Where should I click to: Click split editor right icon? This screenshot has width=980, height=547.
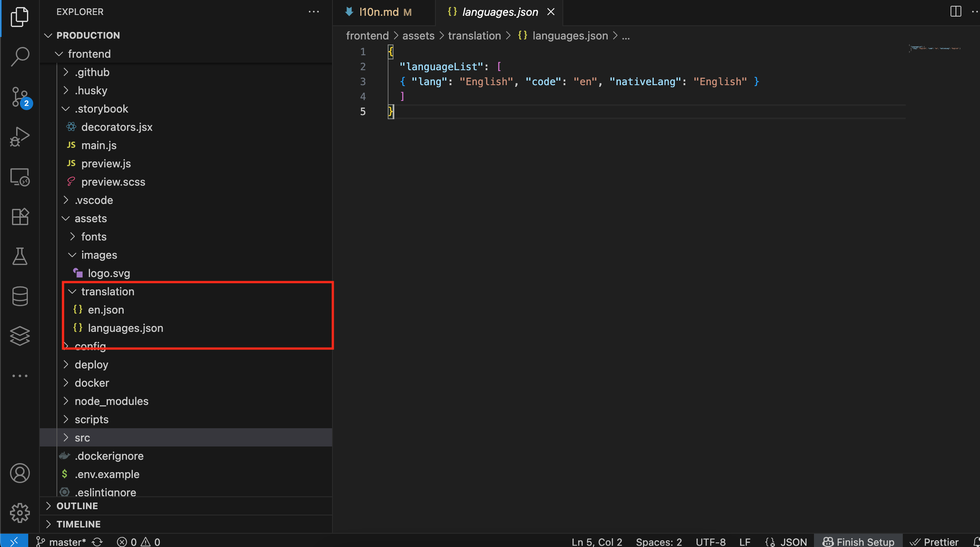(956, 12)
